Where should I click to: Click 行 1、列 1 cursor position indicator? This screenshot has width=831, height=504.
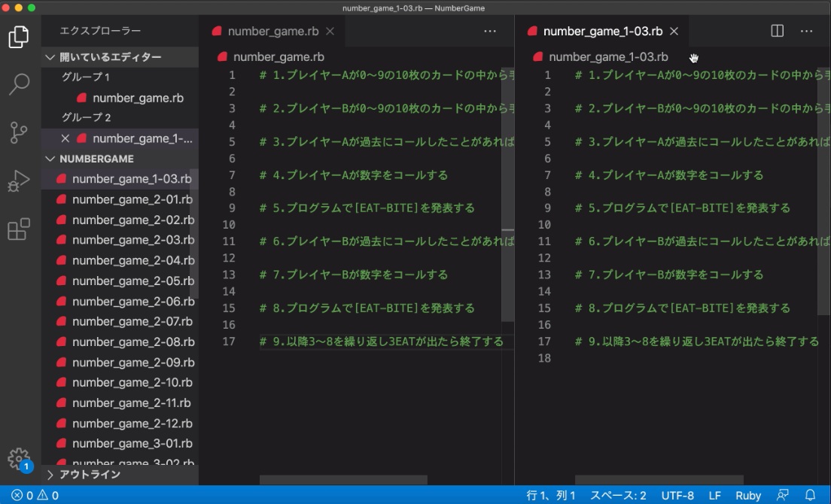point(551,496)
